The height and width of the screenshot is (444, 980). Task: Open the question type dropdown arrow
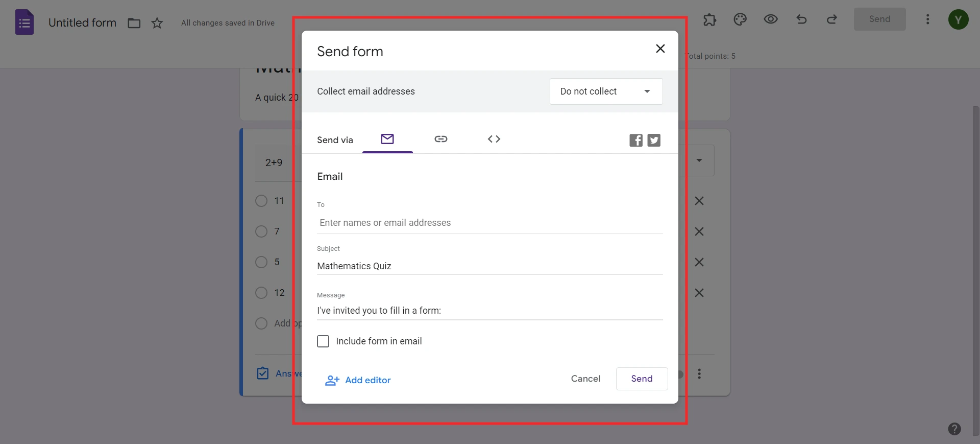(699, 160)
